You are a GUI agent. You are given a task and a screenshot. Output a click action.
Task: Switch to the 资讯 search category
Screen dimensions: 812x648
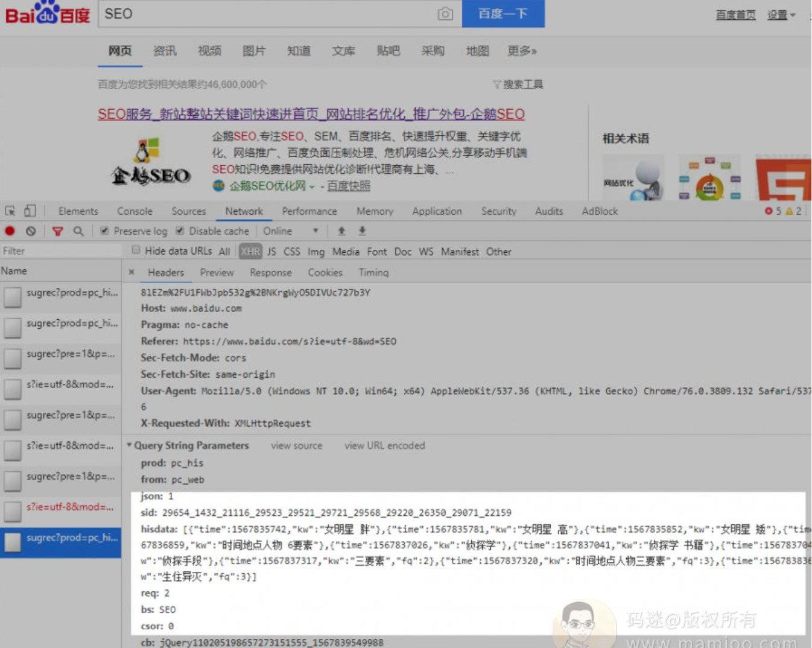(165, 51)
